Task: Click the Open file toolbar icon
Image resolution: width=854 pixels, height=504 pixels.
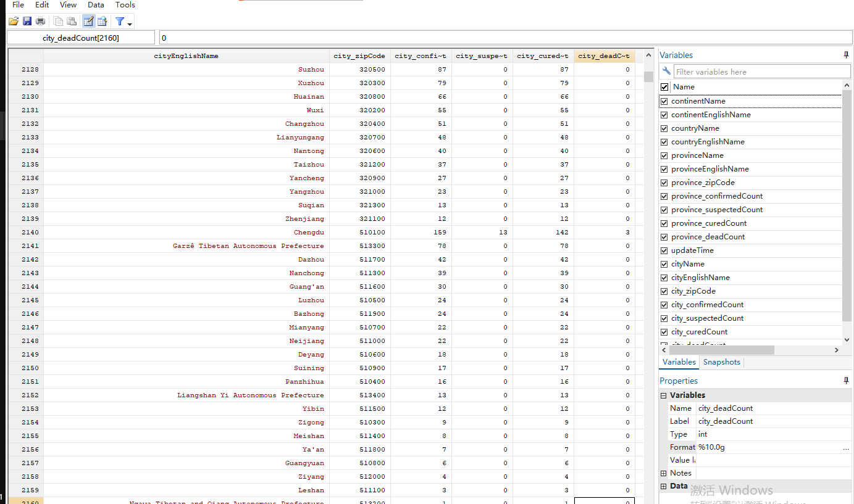Action: pyautogui.click(x=13, y=22)
